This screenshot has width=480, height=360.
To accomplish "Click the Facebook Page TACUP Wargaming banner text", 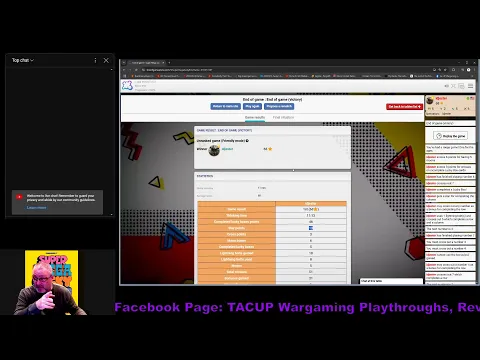I will tap(297, 307).
